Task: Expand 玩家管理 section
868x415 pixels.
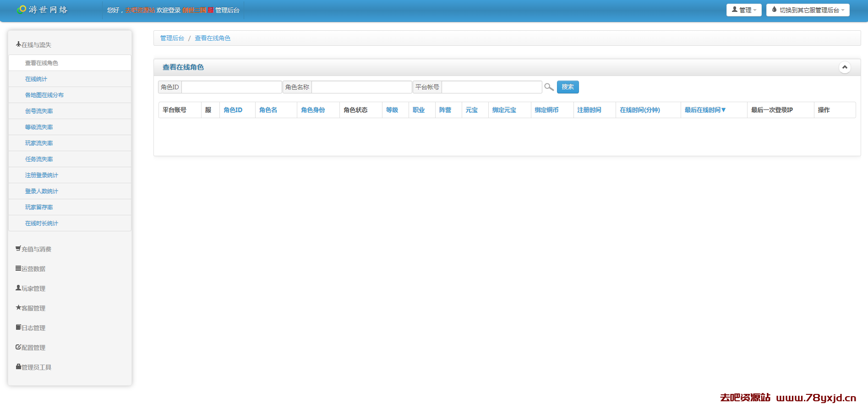Action: point(30,289)
